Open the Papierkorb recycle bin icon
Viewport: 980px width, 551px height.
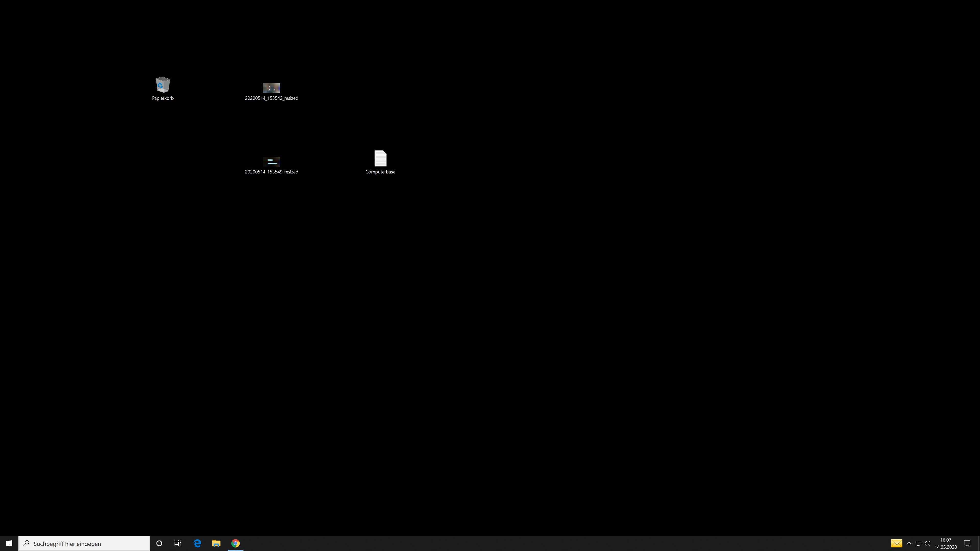coord(163,85)
